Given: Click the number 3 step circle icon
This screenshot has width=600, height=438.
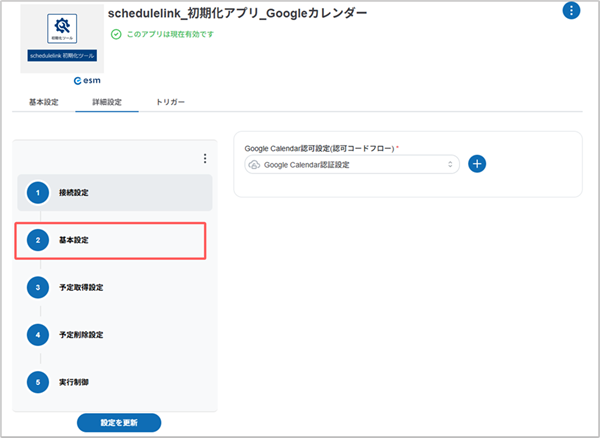Looking at the screenshot, I should click(38, 287).
